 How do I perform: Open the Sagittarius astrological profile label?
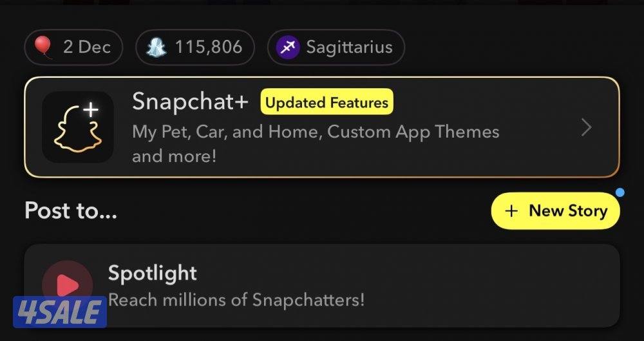point(350,47)
